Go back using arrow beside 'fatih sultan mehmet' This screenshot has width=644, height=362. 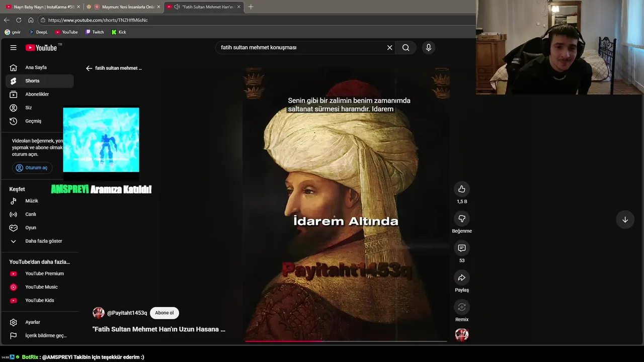click(89, 68)
